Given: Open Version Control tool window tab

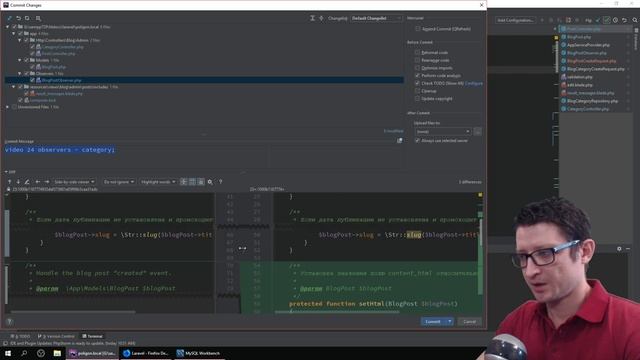Looking at the screenshot, I should [x=56, y=336].
